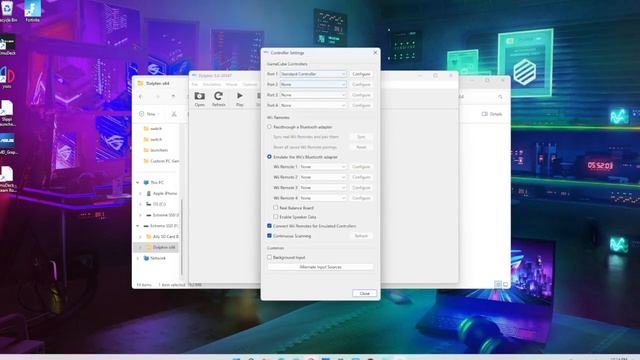Viewport: 640px width, 360px height.
Task: Open the Port 4 controller dropdown
Action: (x=313, y=105)
